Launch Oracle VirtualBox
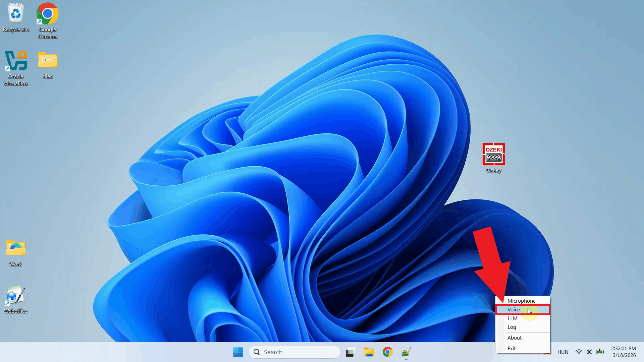 [15, 60]
